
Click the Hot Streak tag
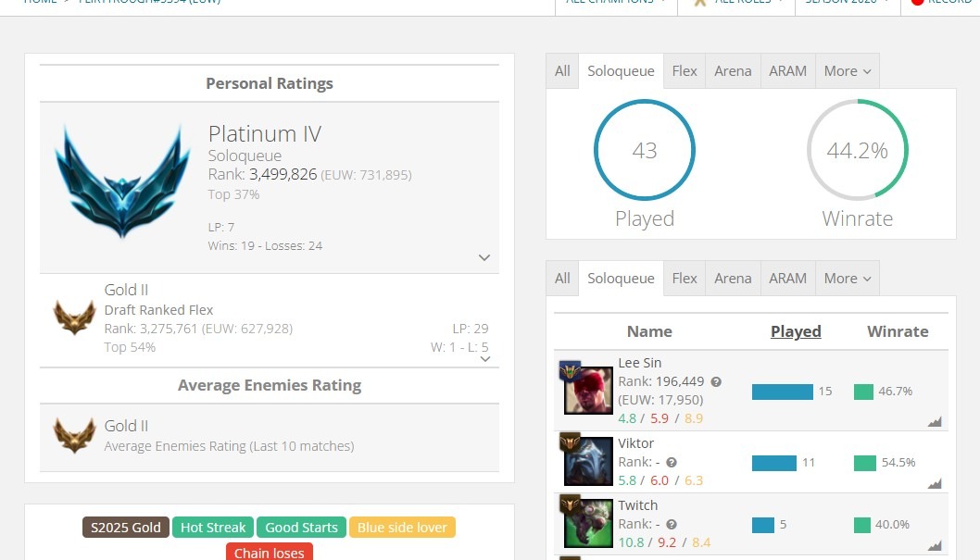(x=213, y=528)
